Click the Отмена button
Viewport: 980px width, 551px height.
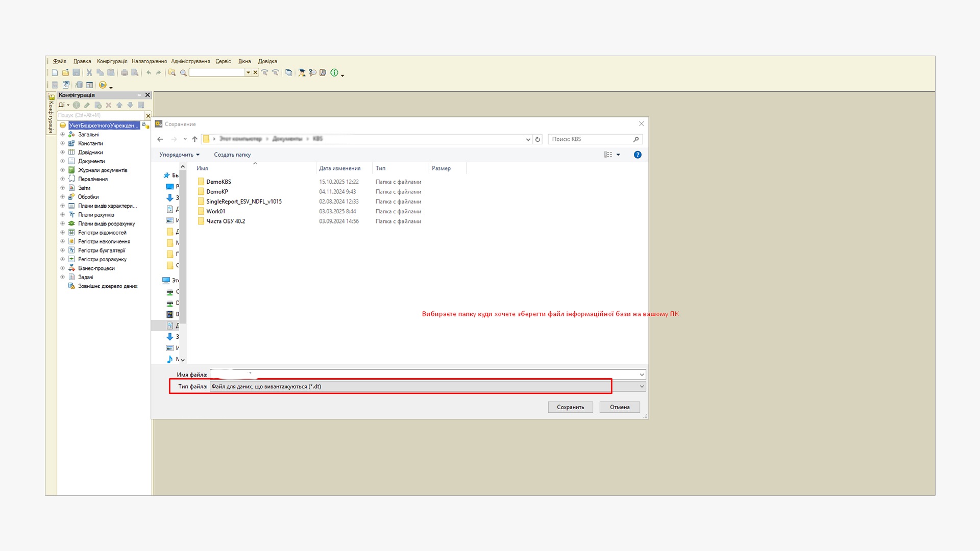pyautogui.click(x=619, y=407)
